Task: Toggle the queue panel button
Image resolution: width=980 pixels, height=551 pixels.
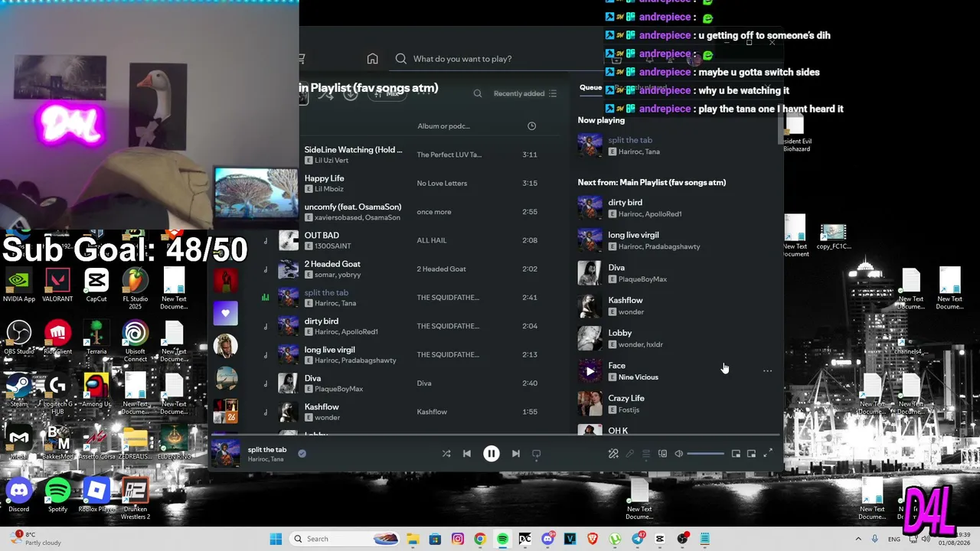Action: [x=646, y=454]
